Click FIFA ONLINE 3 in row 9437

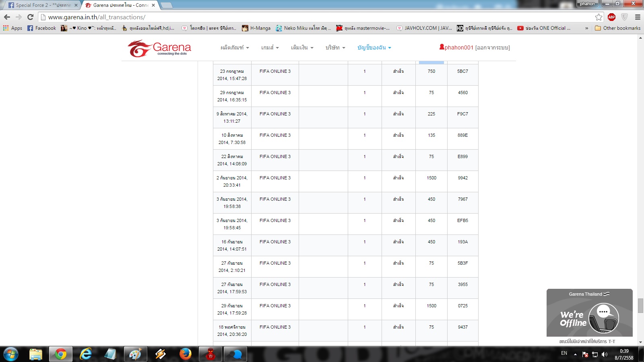(x=275, y=327)
